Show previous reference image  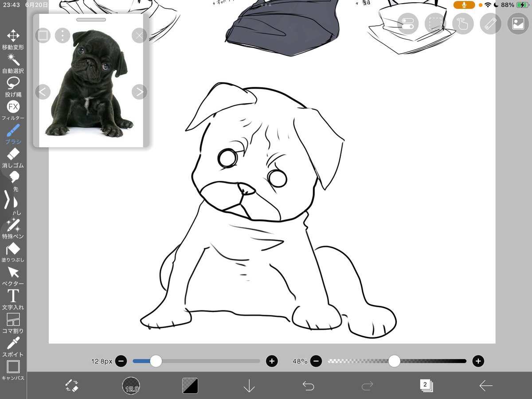click(x=43, y=92)
